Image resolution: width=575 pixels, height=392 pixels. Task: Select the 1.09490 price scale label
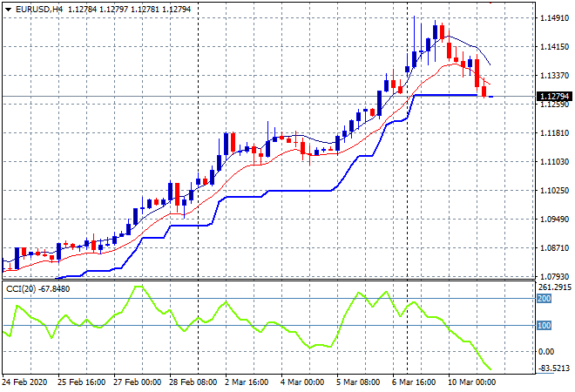[x=555, y=219]
